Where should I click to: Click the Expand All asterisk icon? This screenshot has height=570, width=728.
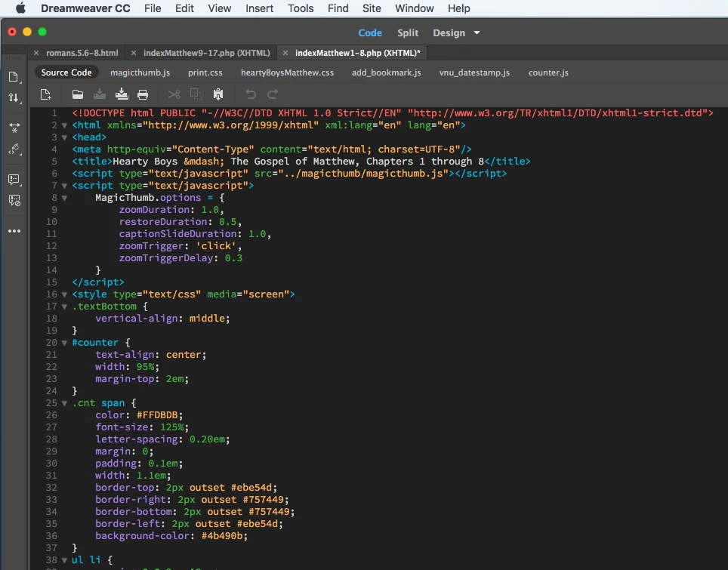pyautogui.click(x=14, y=128)
